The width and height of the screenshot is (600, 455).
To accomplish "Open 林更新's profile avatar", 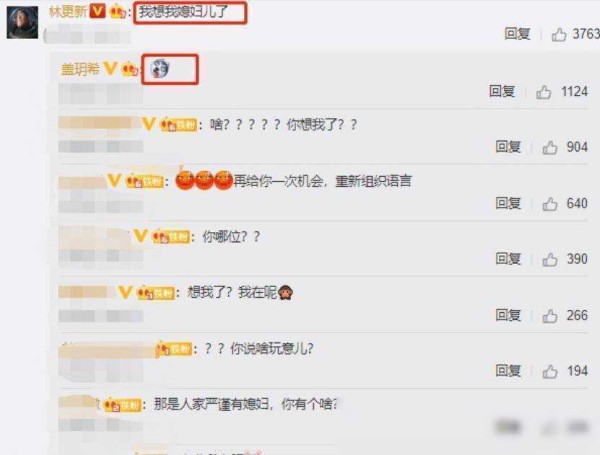I will click(22, 22).
